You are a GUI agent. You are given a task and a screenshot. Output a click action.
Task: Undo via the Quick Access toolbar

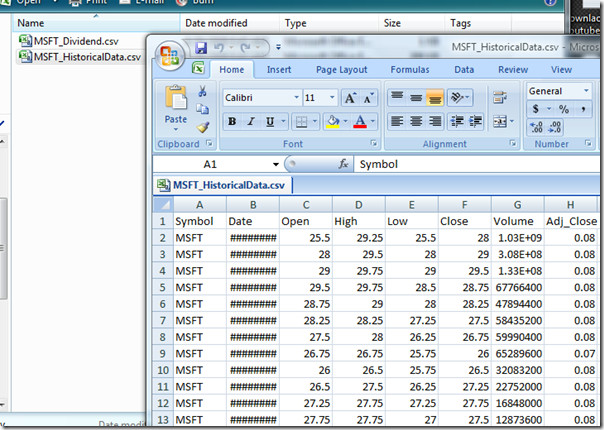(x=219, y=48)
